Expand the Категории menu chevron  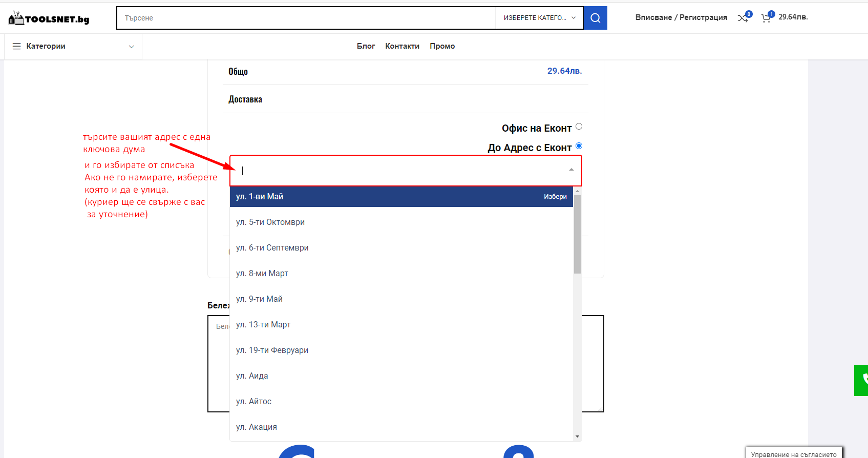pos(131,47)
